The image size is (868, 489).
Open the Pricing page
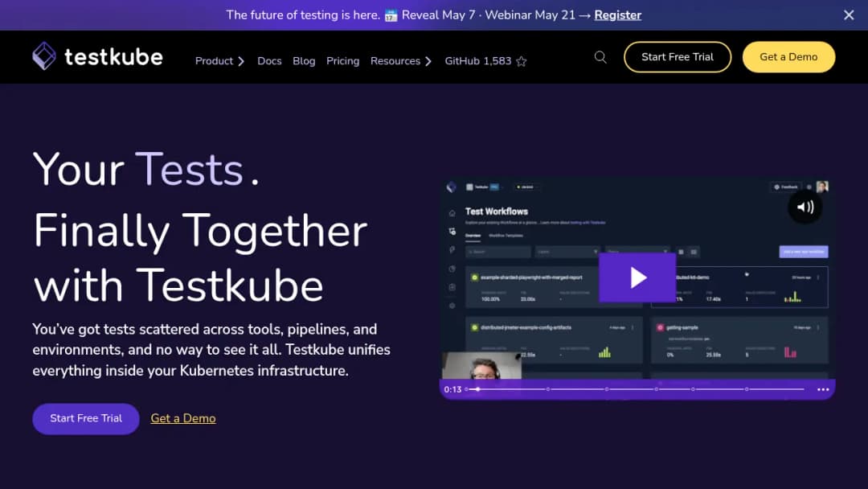click(342, 61)
